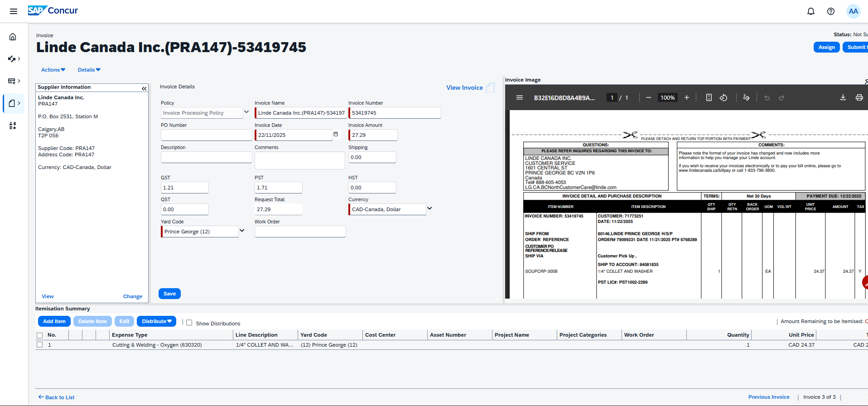The image size is (868, 406).
Task: Enable the Show Distributions checkbox
Action: point(189,323)
